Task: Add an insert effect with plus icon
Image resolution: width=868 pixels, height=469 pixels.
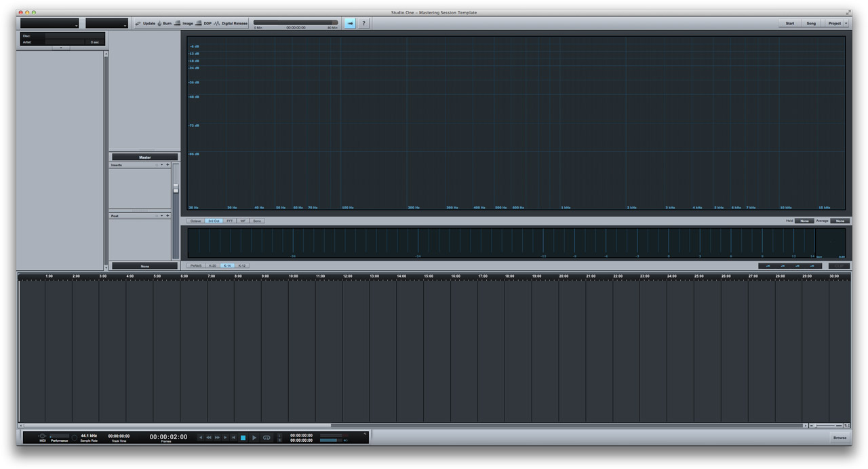Action: click(x=167, y=165)
